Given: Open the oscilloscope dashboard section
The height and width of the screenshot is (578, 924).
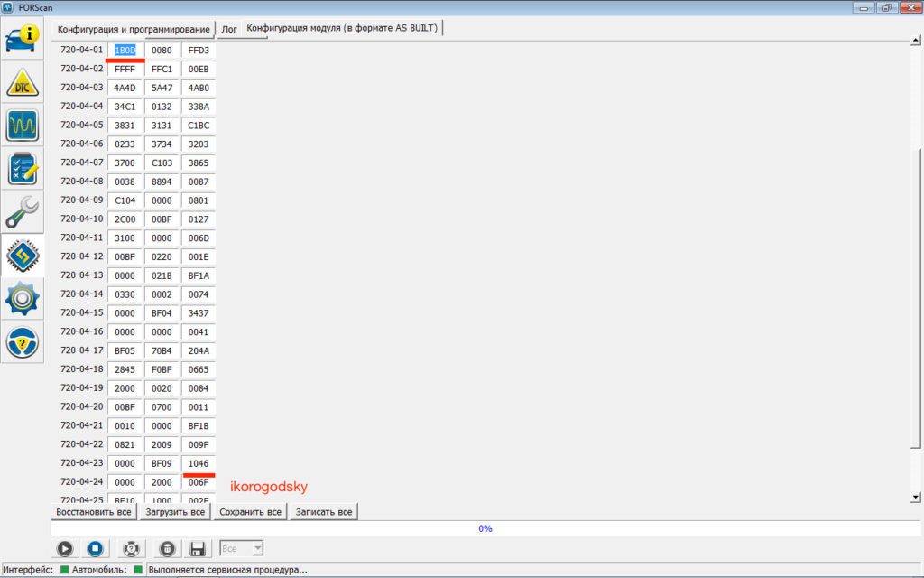Looking at the screenshot, I should 23,125.
